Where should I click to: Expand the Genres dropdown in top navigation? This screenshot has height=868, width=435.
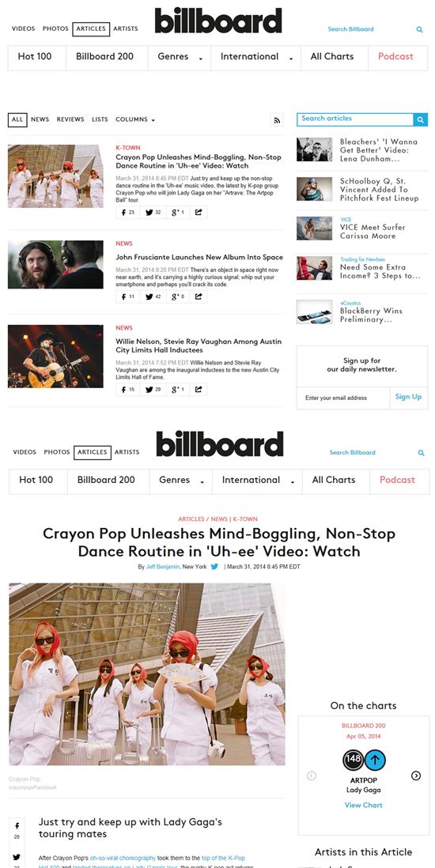(x=179, y=57)
